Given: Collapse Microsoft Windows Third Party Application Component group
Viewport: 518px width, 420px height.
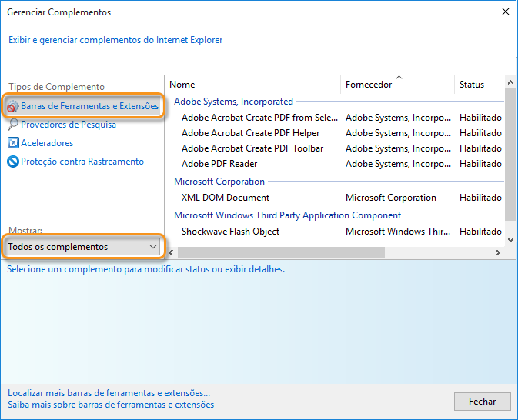Looking at the screenshot, I should [x=287, y=215].
